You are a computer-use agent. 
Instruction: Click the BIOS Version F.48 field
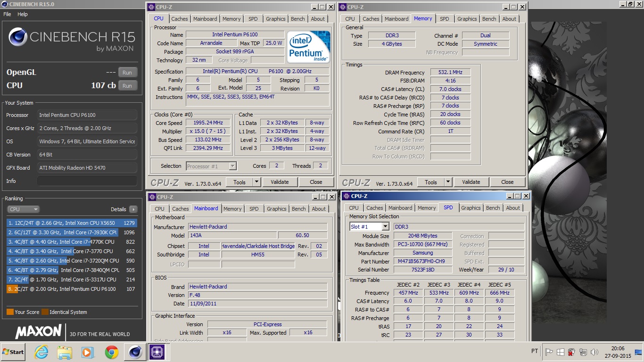(257, 295)
